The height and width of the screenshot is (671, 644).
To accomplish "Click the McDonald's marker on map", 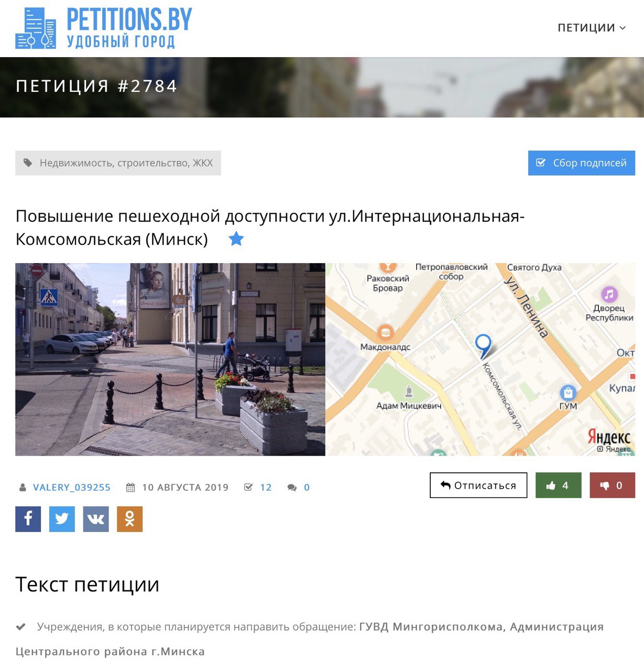I will [x=385, y=332].
